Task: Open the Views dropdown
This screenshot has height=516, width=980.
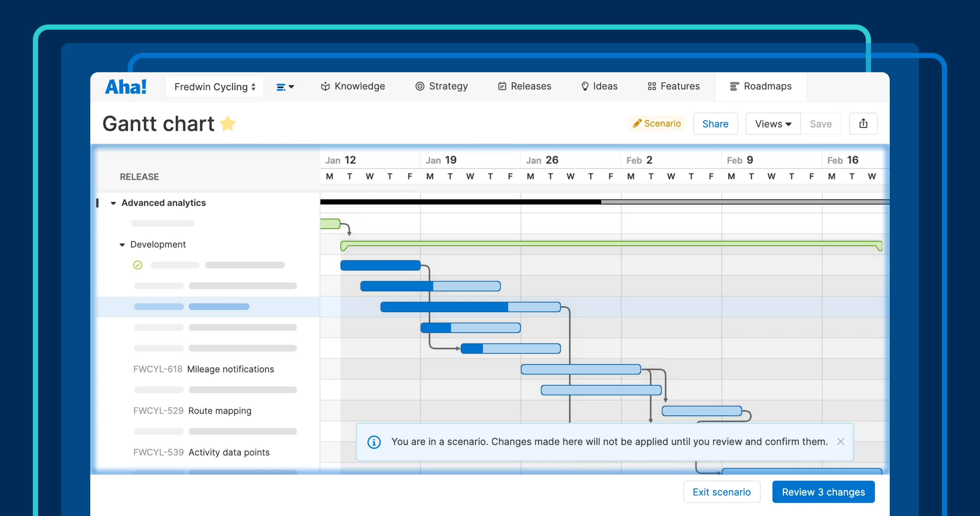Action: (x=772, y=123)
